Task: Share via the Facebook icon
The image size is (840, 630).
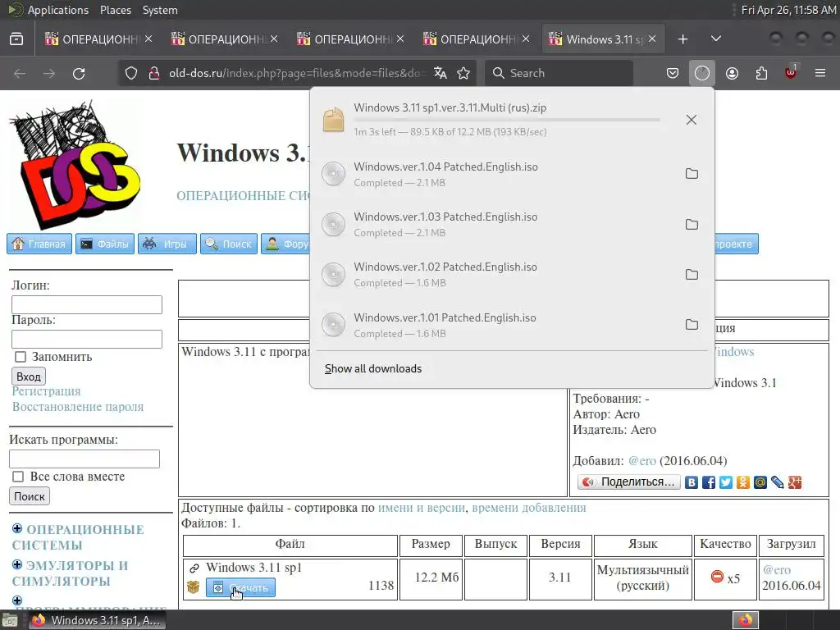Action: [x=709, y=482]
